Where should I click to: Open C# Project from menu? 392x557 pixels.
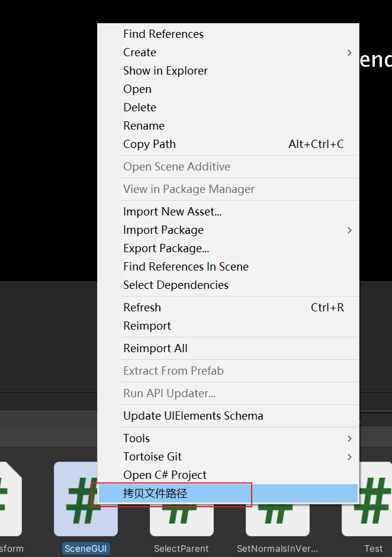click(165, 475)
